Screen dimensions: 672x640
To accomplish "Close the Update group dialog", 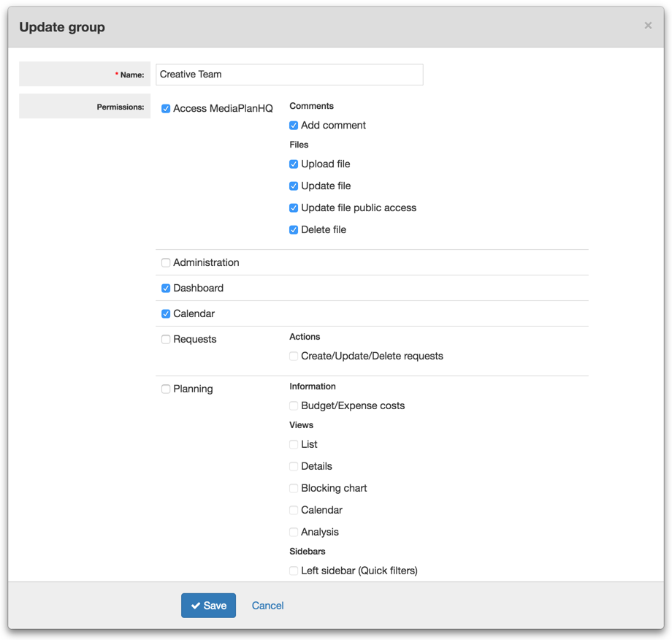I will (647, 26).
